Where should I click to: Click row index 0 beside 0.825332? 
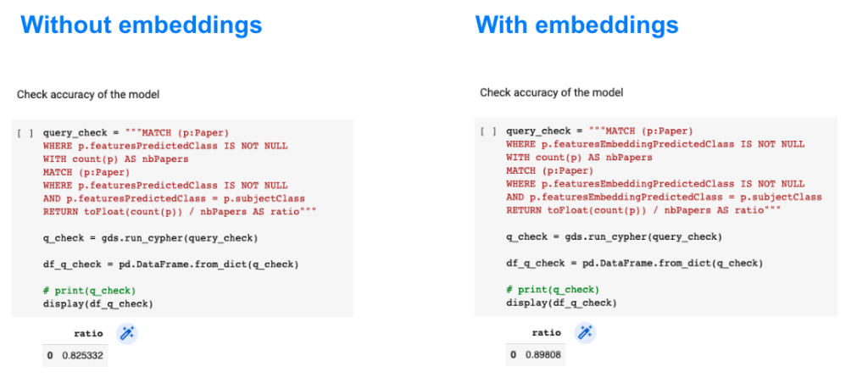click(x=49, y=356)
